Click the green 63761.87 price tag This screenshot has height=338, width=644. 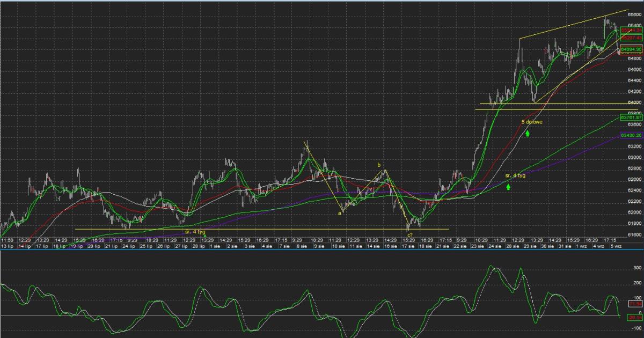(x=631, y=117)
